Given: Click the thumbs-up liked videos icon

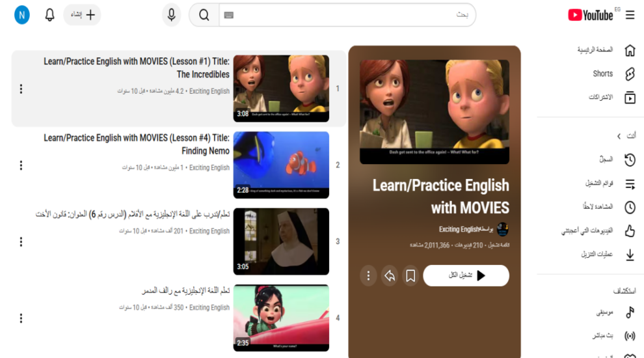Looking at the screenshot, I should (x=630, y=230).
